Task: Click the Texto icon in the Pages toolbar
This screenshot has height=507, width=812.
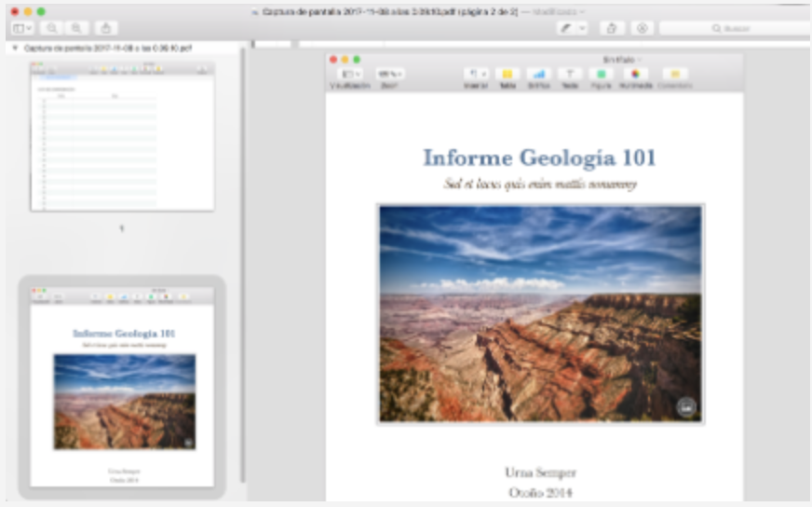Action: 569,75
